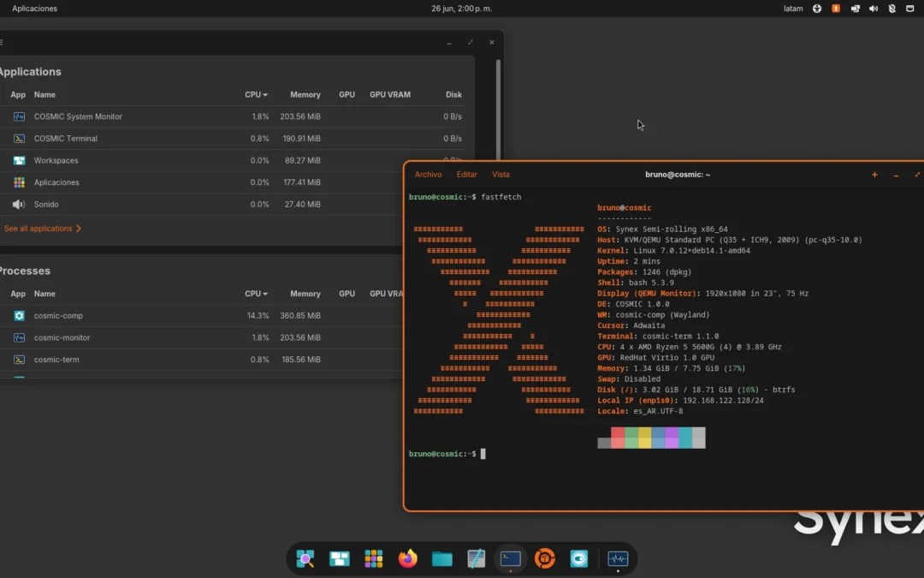Image resolution: width=924 pixels, height=578 pixels.
Task: Select the COSMIC System Monitor application name
Action: [x=78, y=116]
